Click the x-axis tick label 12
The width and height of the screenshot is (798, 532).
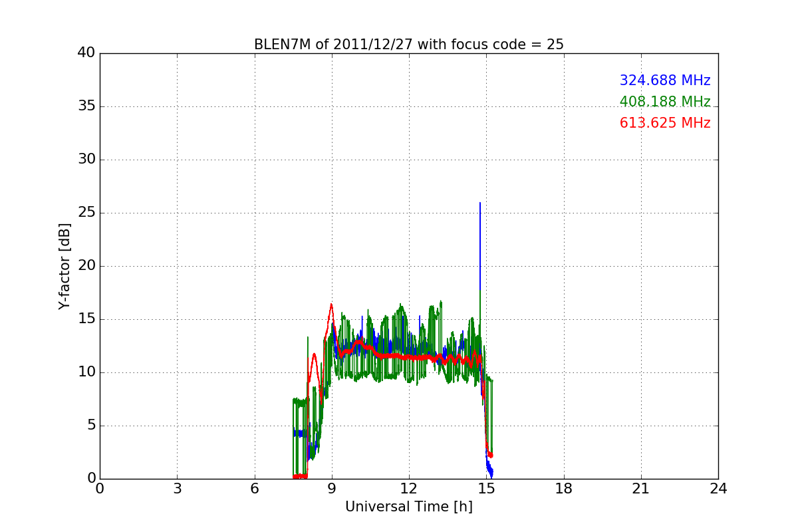[409, 489]
